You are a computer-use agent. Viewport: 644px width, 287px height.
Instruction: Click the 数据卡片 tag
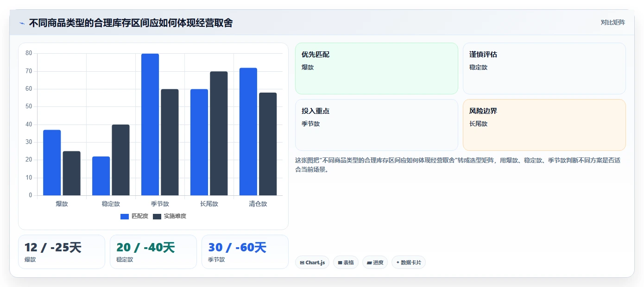coord(409,262)
